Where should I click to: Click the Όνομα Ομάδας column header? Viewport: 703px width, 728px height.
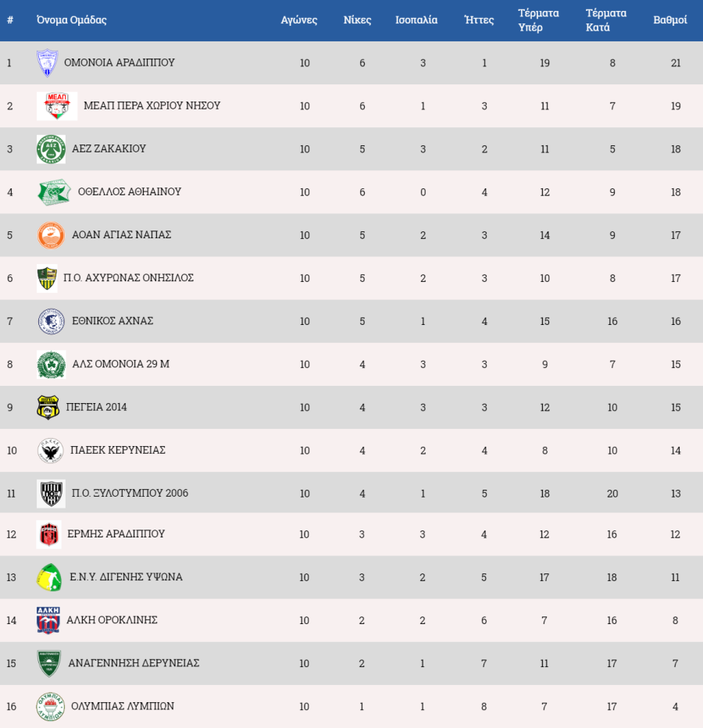pyautogui.click(x=72, y=20)
